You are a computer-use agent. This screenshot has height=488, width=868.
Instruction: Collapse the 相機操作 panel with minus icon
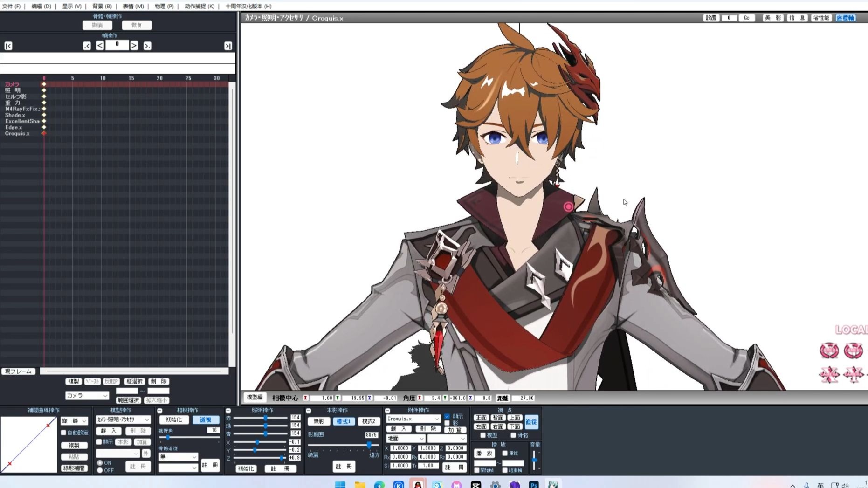160,411
